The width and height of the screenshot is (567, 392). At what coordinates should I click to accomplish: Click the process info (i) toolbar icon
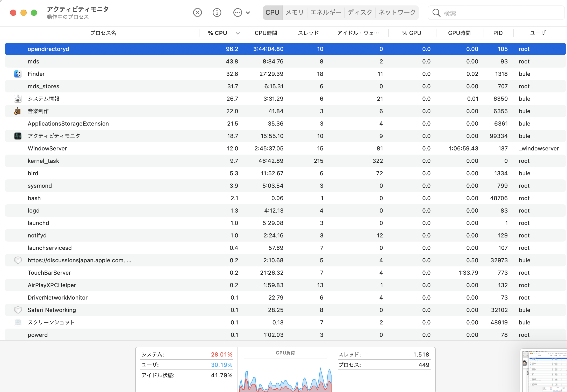[217, 12]
